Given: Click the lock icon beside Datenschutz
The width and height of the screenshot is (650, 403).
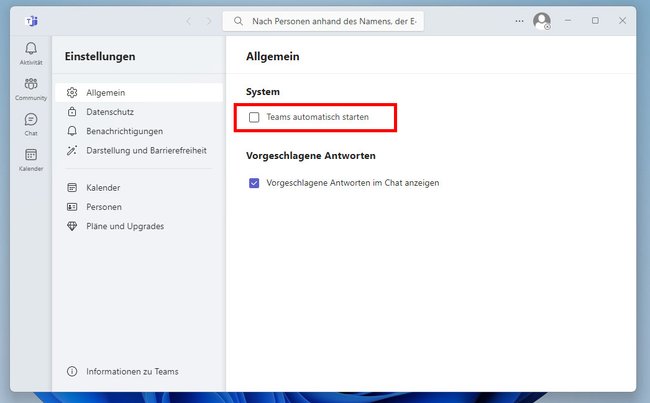Looking at the screenshot, I should 72,112.
